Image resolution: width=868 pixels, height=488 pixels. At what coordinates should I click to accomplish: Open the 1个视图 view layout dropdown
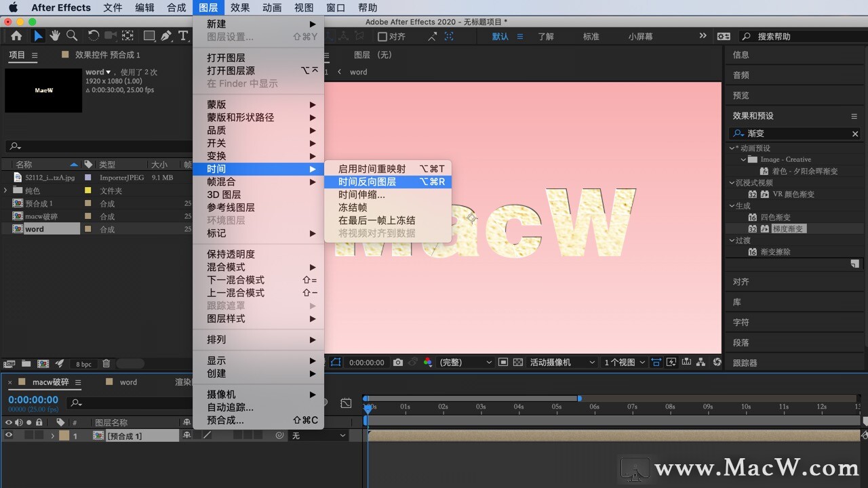click(x=625, y=363)
